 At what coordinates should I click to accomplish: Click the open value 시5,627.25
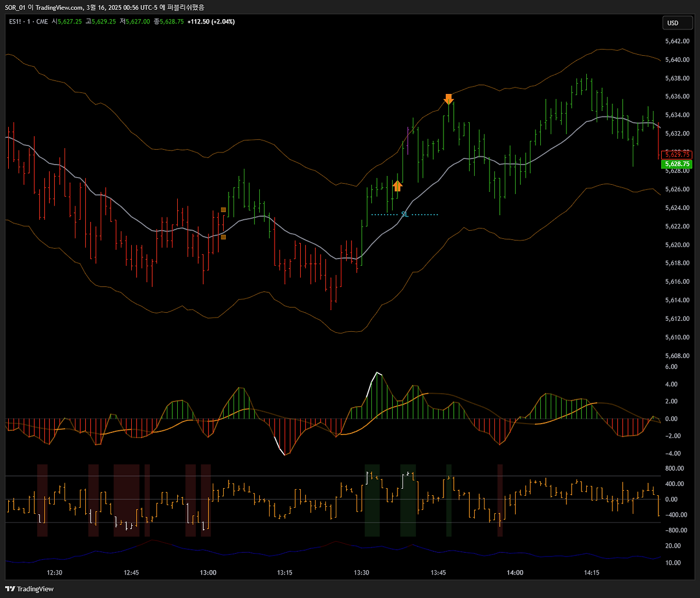(x=67, y=22)
